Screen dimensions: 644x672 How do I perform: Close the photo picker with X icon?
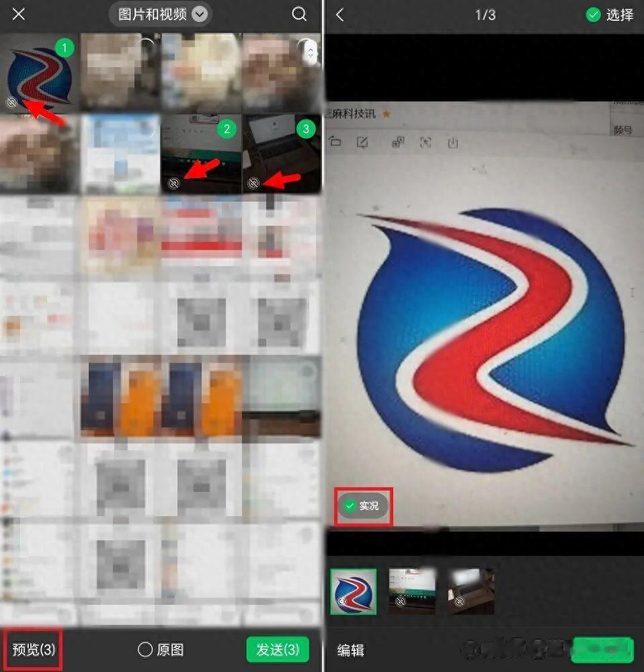19,14
